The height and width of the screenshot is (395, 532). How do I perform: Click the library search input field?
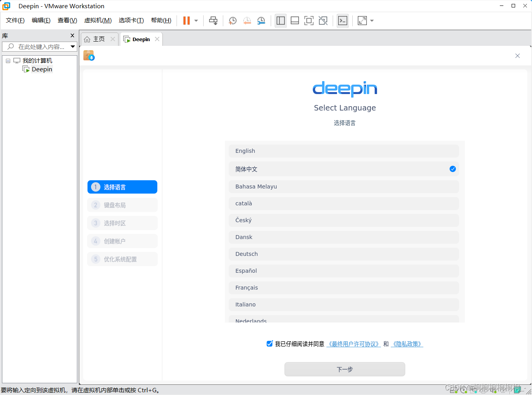[36, 47]
